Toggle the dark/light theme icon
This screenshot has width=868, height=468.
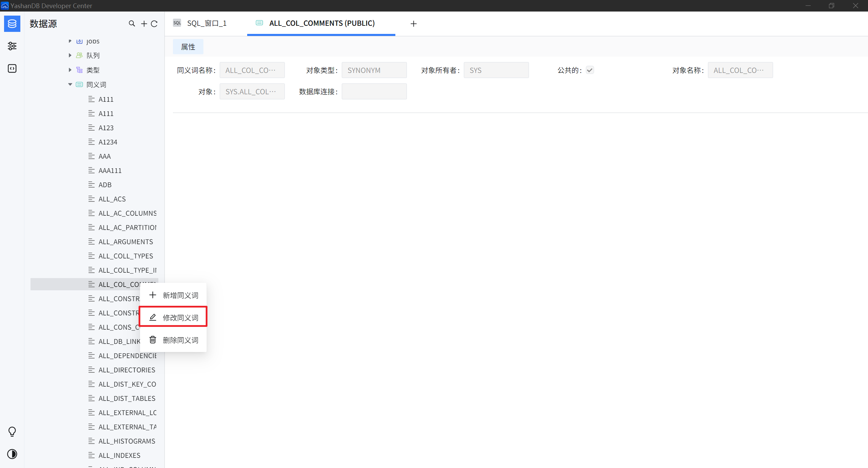pyautogui.click(x=12, y=454)
